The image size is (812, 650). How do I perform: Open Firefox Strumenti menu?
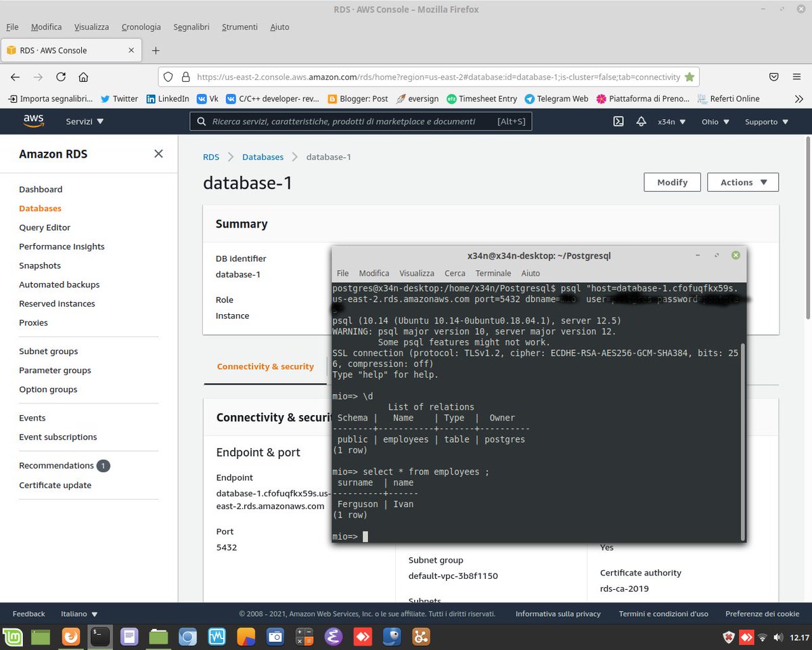pyautogui.click(x=240, y=27)
